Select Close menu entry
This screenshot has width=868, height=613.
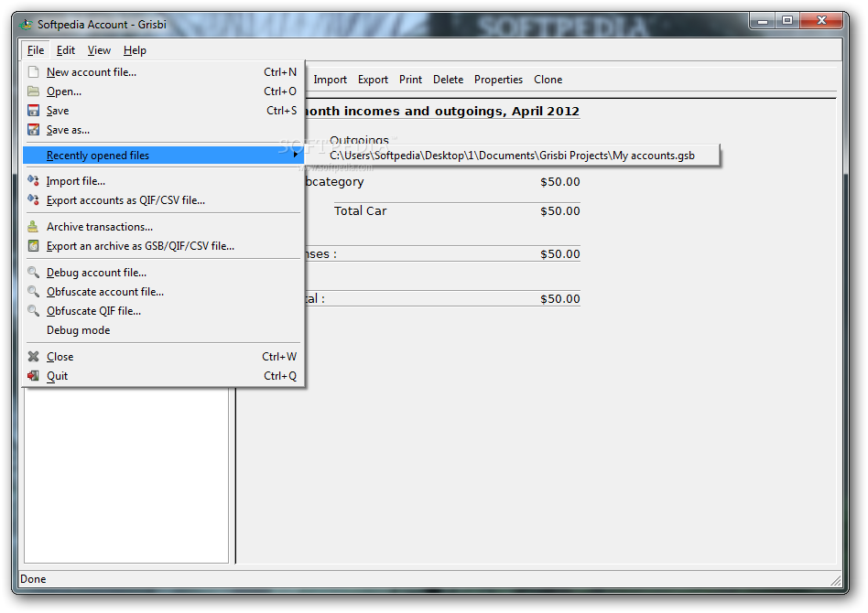pos(163,357)
